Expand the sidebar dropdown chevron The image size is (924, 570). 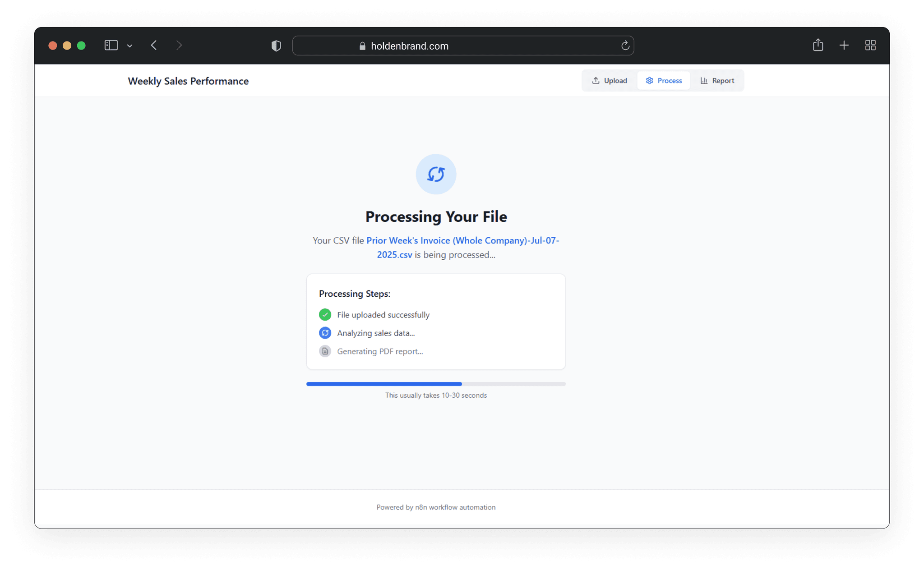(x=130, y=46)
